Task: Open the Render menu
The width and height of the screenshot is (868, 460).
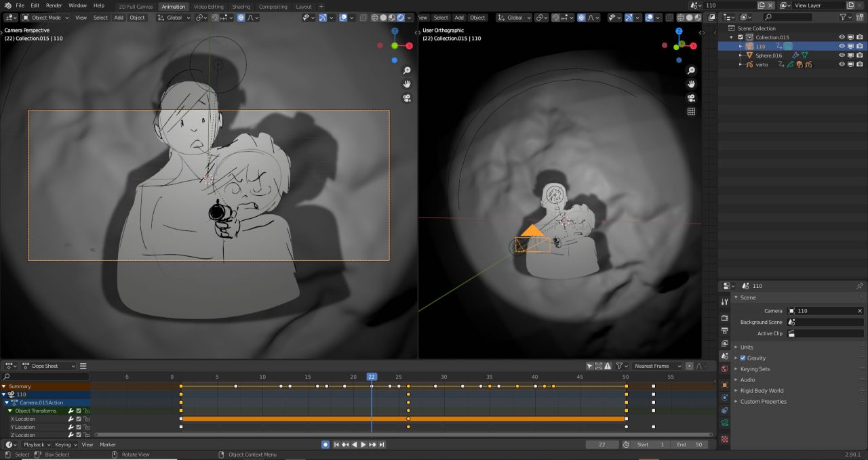Action: coord(54,5)
